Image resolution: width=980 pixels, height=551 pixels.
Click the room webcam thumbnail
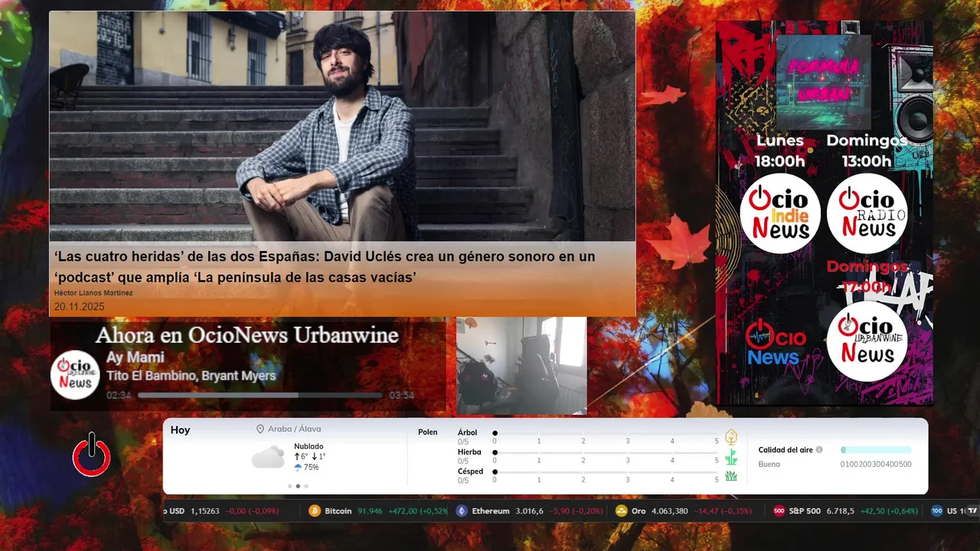(x=521, y=366)
